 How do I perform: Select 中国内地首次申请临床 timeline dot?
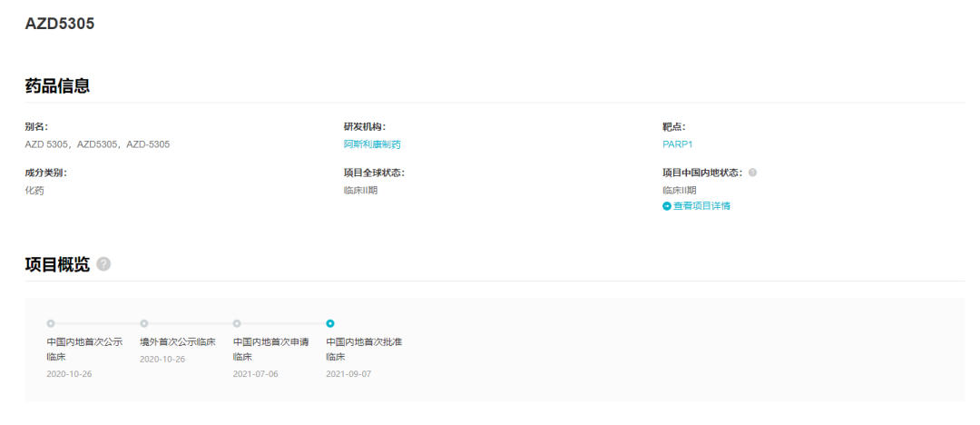pyautogui.click(x=237, y=323)
